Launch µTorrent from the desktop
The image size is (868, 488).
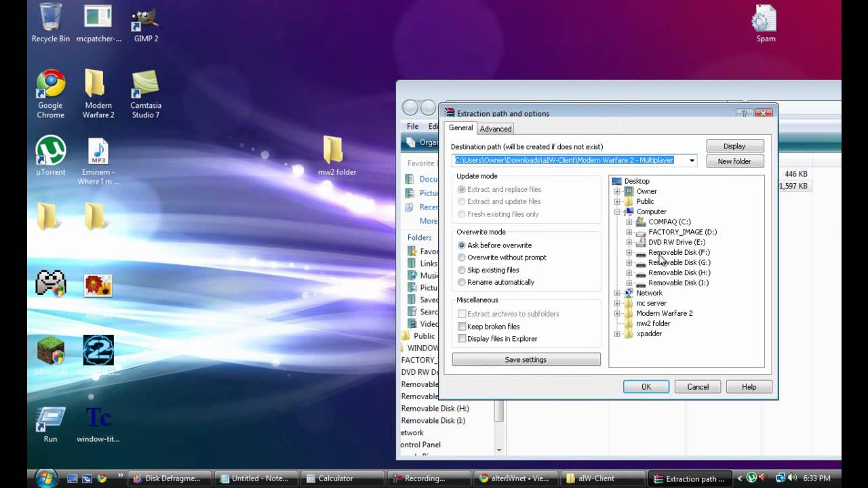[x=50, y=156]
